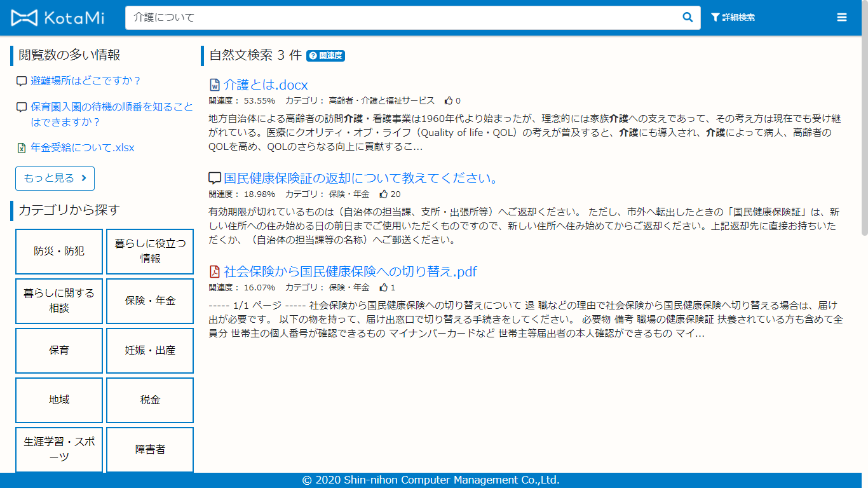Click the 関連度 help badge
This screenshot has height=488, width=868.
pos(325,56)
